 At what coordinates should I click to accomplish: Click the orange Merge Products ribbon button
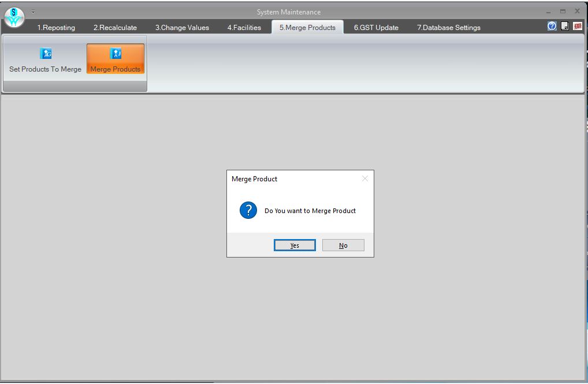[116, 58]
